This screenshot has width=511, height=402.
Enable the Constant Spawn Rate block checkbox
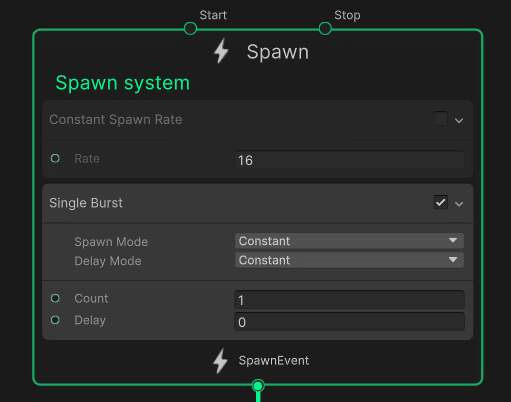(x=441, y=119)
